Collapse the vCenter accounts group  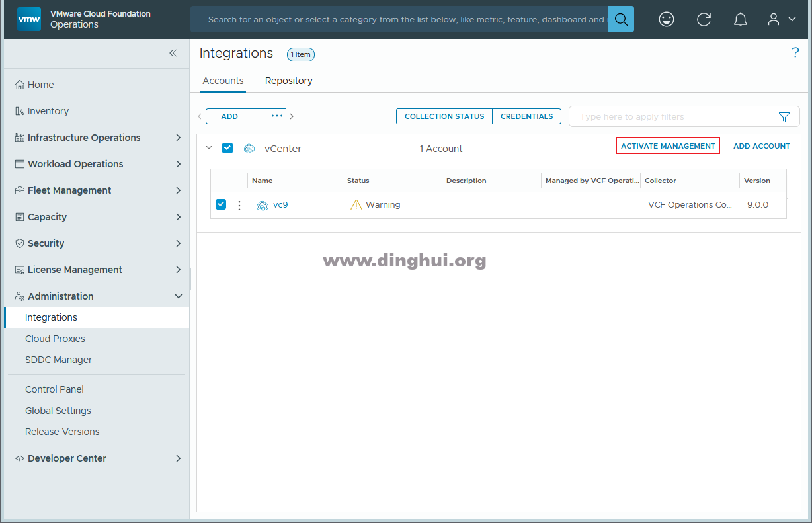point(209,148)
